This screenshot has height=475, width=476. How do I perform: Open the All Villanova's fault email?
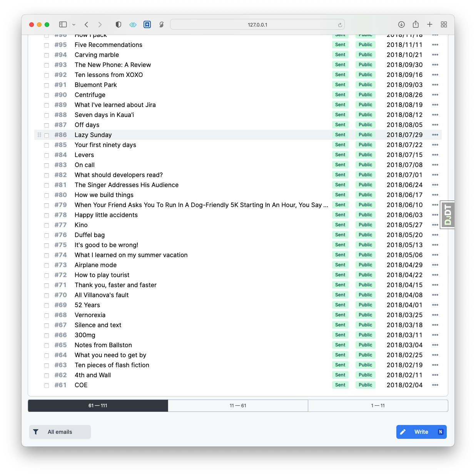point(102,295)
